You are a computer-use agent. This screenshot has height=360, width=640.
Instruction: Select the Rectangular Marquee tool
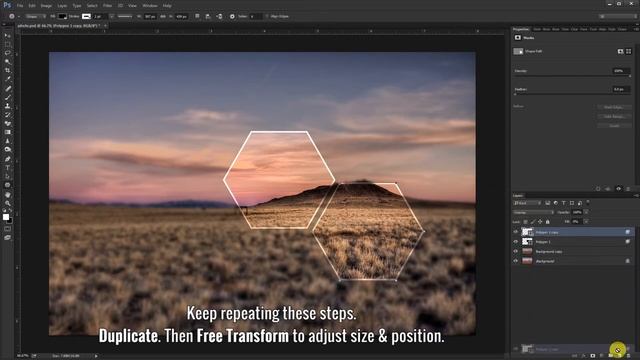coord(7,44)
